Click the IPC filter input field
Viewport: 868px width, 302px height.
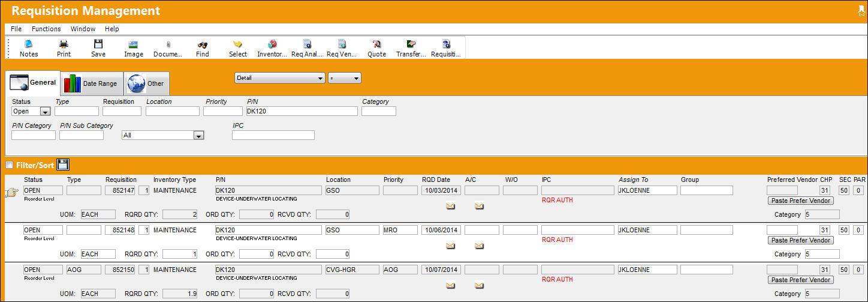273,135
